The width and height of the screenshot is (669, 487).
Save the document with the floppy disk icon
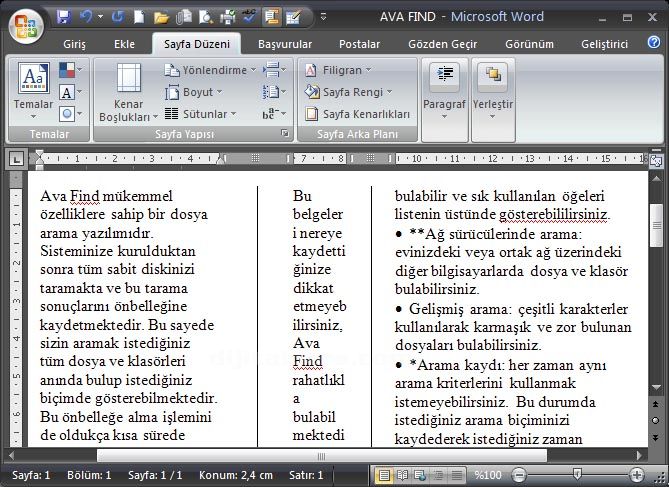64,17
